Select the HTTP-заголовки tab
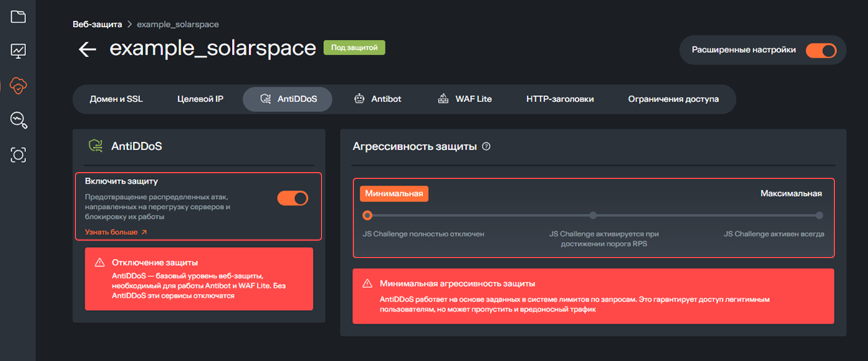The height and width of the screenshot is (361, 868). 560,99
